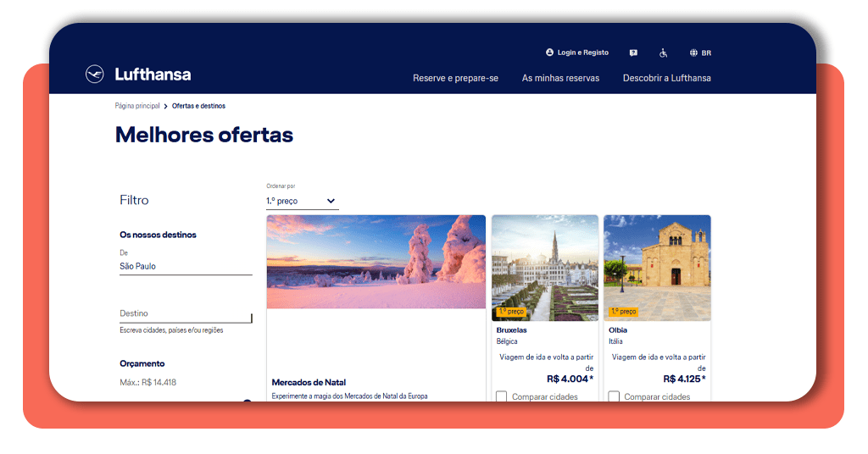Click the Bélgica country label

point(507,341)
